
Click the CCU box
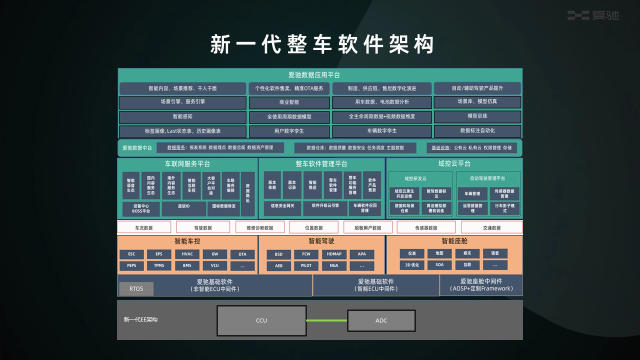click(x=262, y=321)
